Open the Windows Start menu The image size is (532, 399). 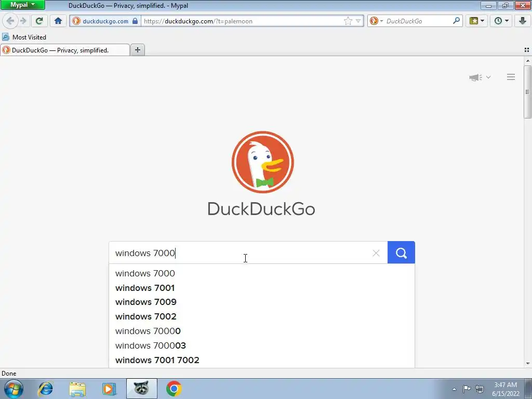(14, 389)
